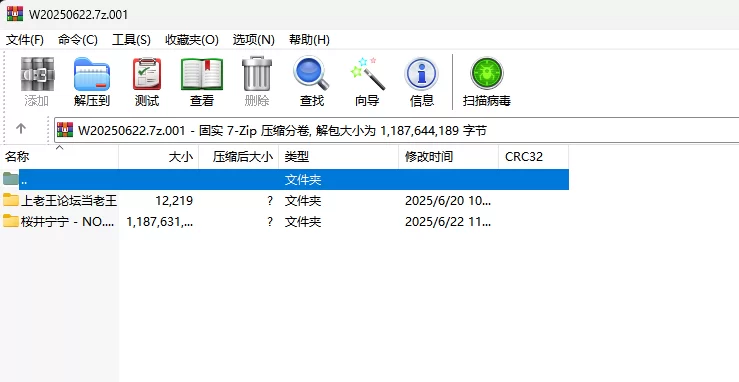The height and width of the screenshot is (382, 739).
Task: Sort by the 大小 column header
Action: tap(159, 157)
